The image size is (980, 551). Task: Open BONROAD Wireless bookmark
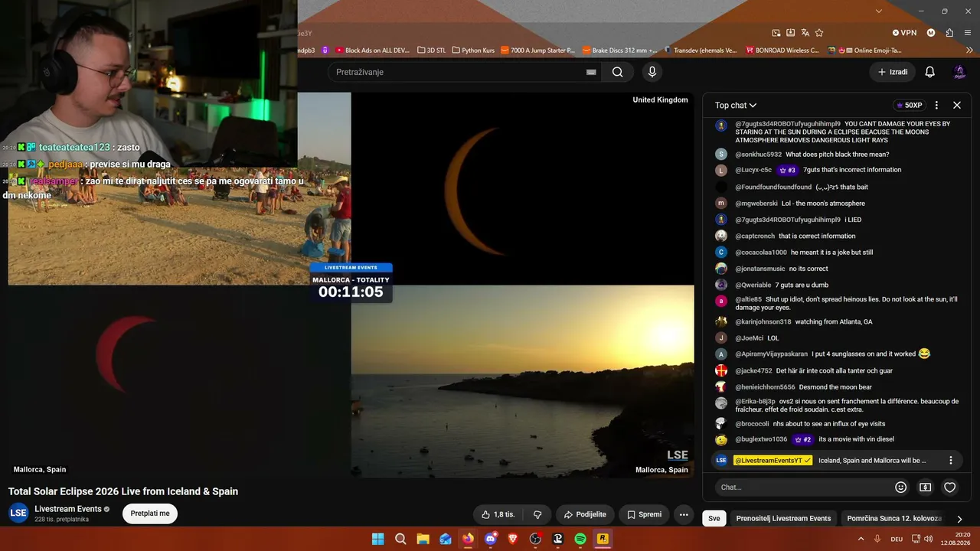(x=782, y=51)
